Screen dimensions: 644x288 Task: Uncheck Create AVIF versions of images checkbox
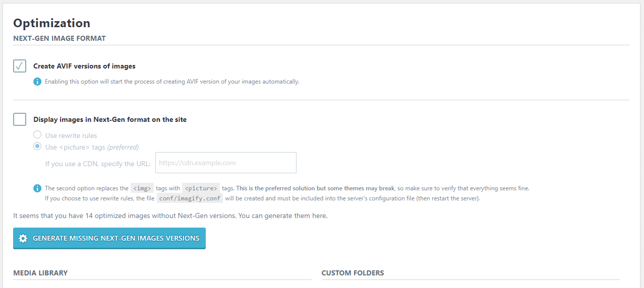20,66
